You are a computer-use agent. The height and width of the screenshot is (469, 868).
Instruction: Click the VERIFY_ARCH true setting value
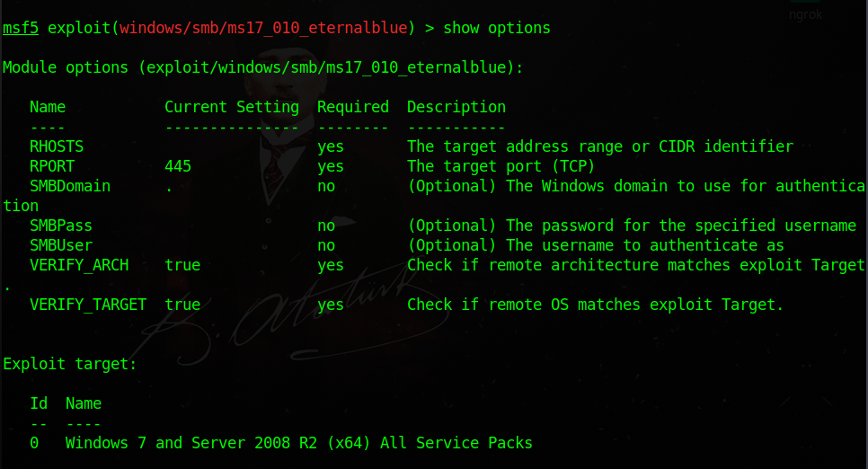(182, 265)
